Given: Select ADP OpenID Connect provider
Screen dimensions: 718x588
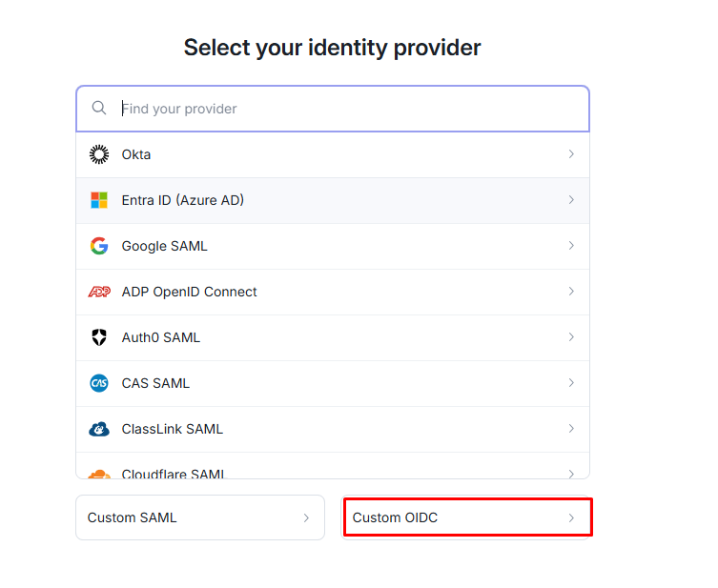Looking at the screenshot, I should [x=190, y=292].
